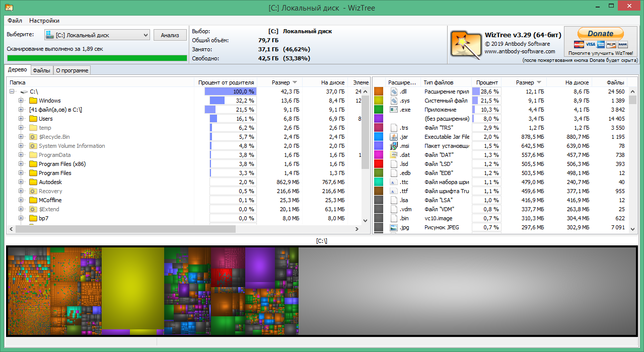Click the $Recycle.Bin folder icon
The height and width of the screenshot is (352, 644).
pyautogui.click(x=33, y=137)
